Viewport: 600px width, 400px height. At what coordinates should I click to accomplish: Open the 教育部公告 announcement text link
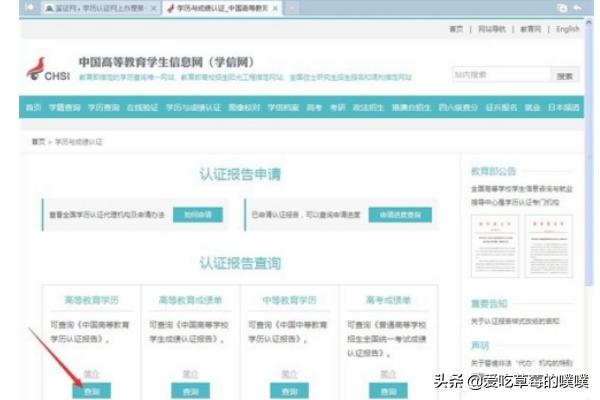click(522, 195)
